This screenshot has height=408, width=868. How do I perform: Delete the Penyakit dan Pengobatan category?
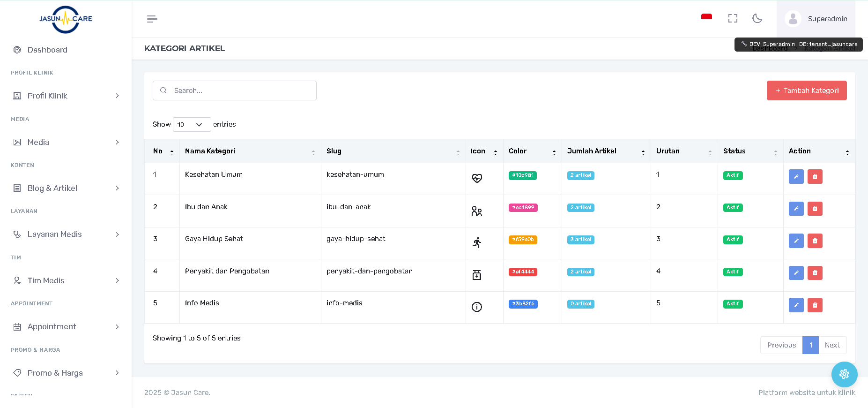point(815,273)
